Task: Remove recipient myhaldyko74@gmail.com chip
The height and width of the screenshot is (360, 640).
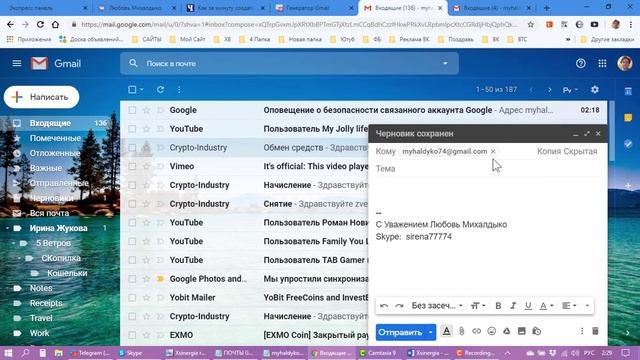Action: point(493,151)
